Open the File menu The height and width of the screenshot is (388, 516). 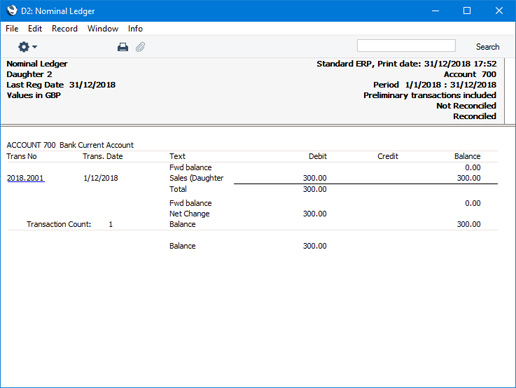12,29
